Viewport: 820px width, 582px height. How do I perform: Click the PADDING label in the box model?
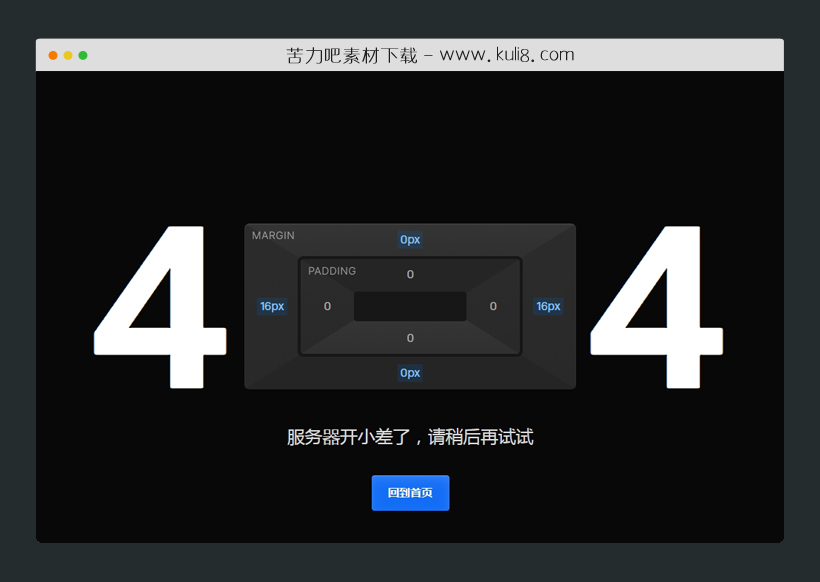point(331,270)
